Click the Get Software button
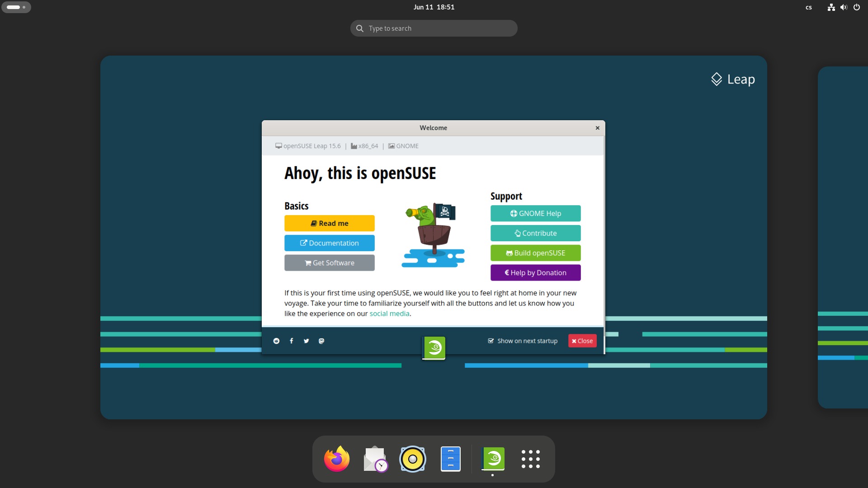This screenshot has height=488, width=868. pos(330,263)
